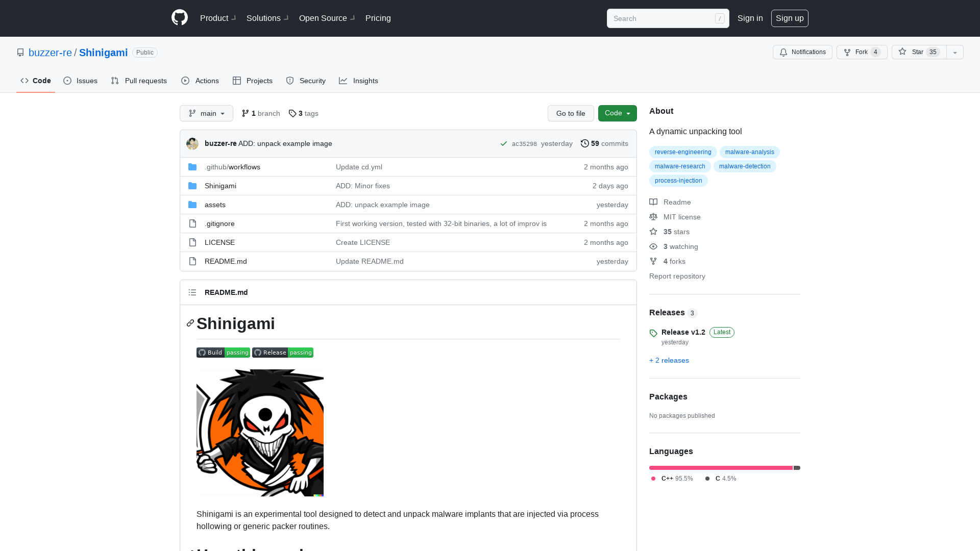Click the Release v1.2 Latest link
The height and width of the screenshot is (551, 980).
click(683, 332)
